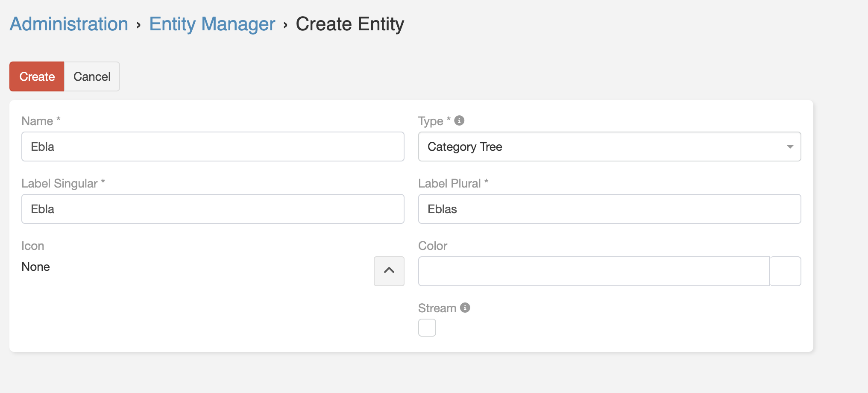The image size is (868, 393).
Task: Cancel entity creation
Action: pyautogui.click(x=91, y=76)
